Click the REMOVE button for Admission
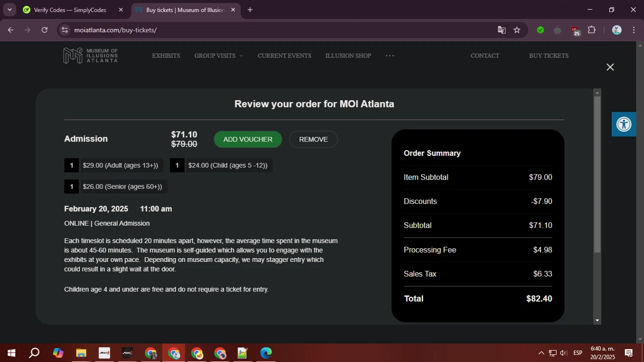This screenshot has height=362, width=644. tap(313, 140)
